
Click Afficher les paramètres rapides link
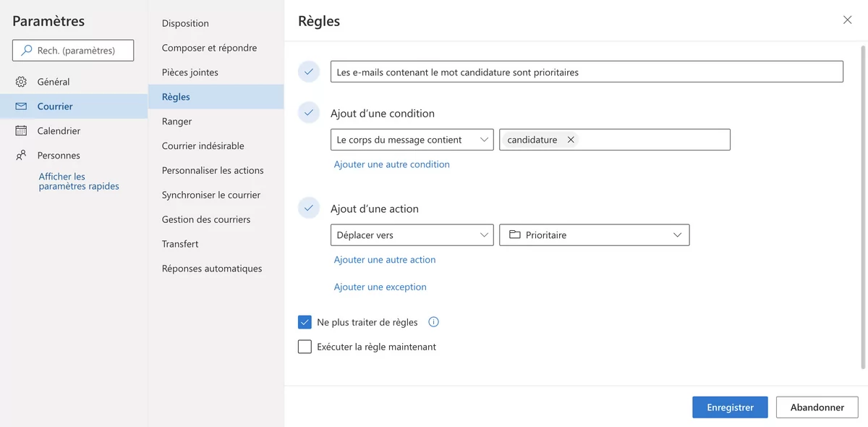(x=79, y=181)
